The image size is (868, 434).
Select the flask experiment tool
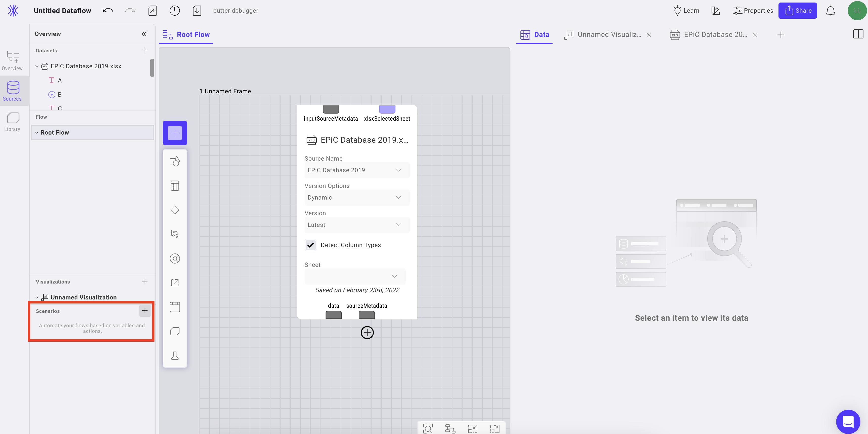point(175,355)
